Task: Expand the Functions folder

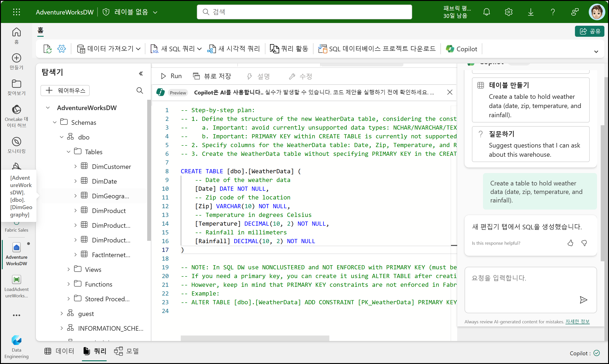Action: tap(69, 284)
